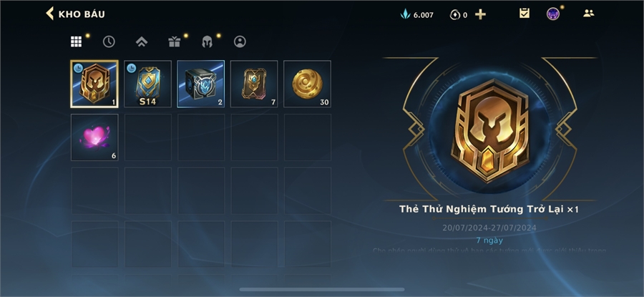Pick the gold coin item with 30
Screen dimensions: 644x297
click(x=307, y=84)
